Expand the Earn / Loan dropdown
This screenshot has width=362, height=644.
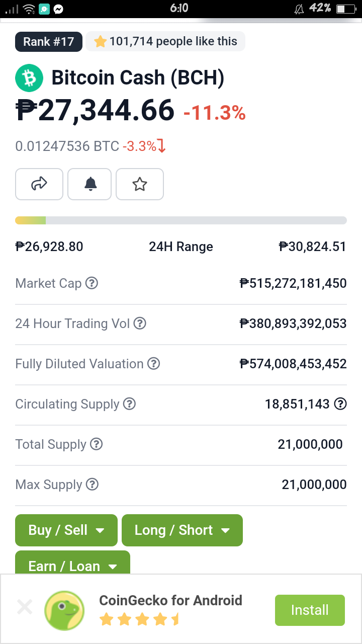pos(73,562)
